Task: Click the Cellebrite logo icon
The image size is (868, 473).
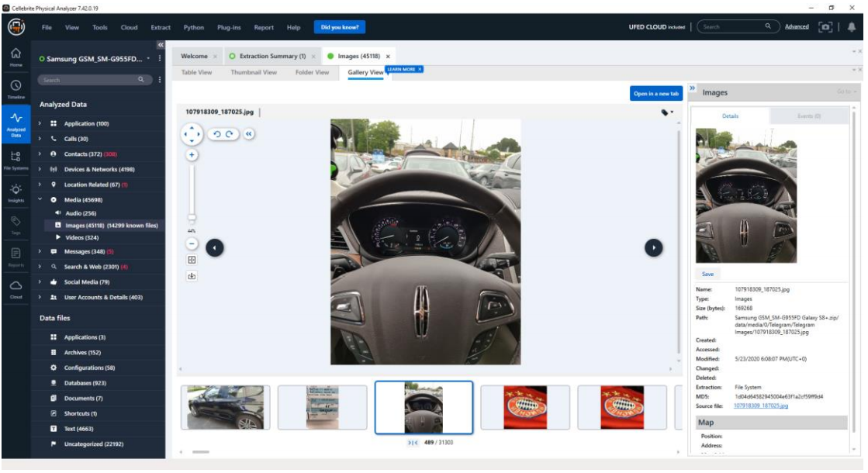Action: [16, 26]
